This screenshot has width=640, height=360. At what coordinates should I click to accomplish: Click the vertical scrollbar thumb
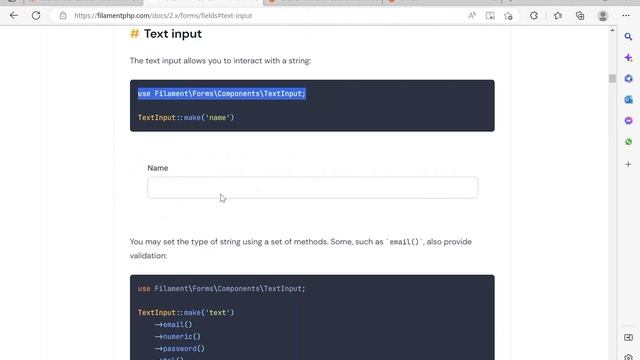click(612, 78)
